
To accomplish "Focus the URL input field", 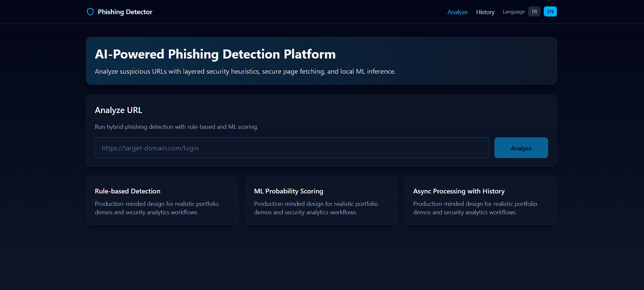I will [x=292, y=148].
